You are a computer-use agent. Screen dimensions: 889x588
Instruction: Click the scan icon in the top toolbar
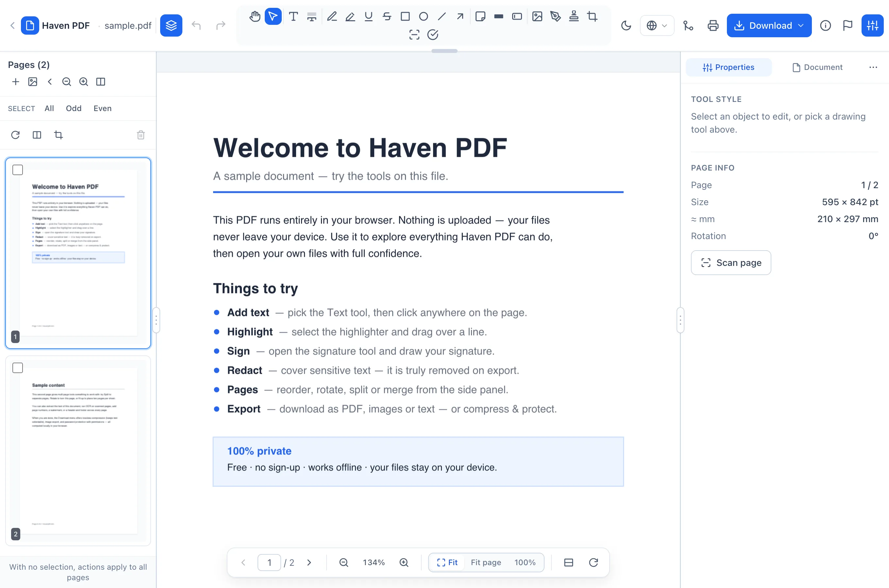414,35
